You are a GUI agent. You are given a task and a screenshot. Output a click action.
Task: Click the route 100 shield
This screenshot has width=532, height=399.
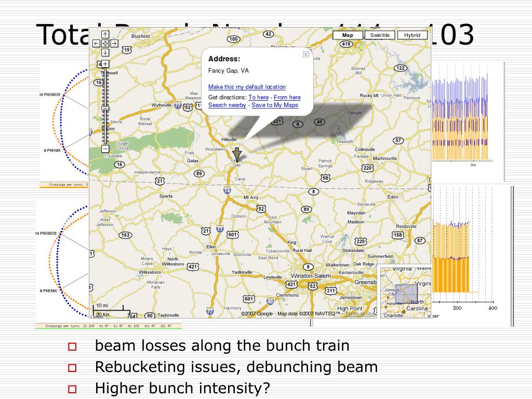[x=233, y=39]
